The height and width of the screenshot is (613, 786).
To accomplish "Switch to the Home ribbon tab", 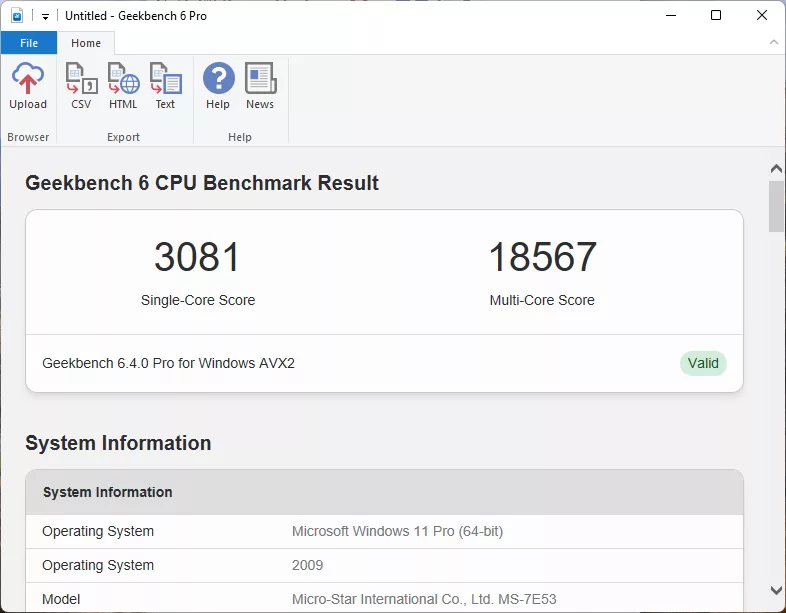I will coord(86,43).
